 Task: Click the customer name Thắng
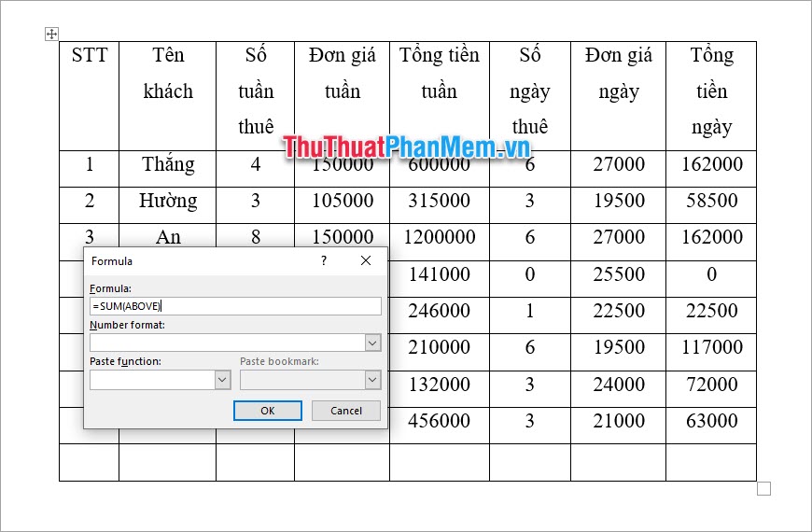tap(168, 164)
